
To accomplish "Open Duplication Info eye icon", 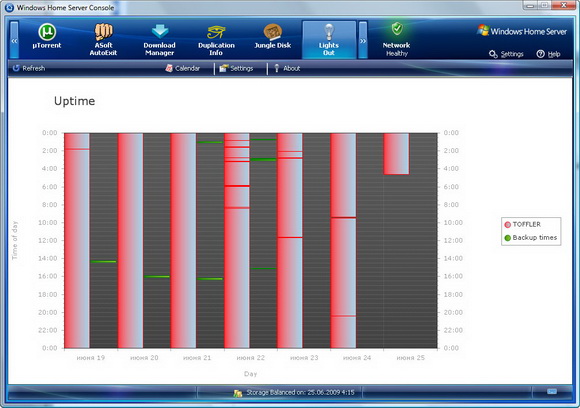I will (216, 33).
